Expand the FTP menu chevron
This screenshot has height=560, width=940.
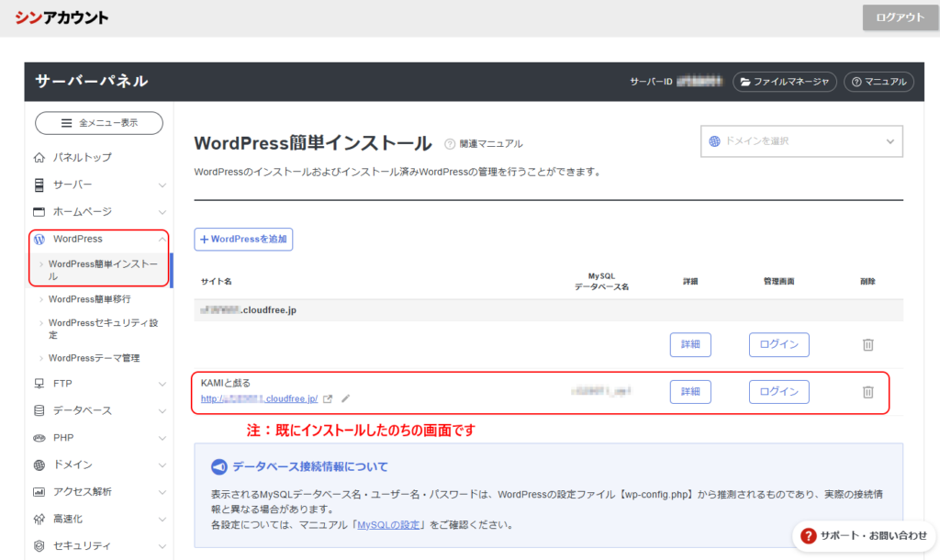coord(162,384)
